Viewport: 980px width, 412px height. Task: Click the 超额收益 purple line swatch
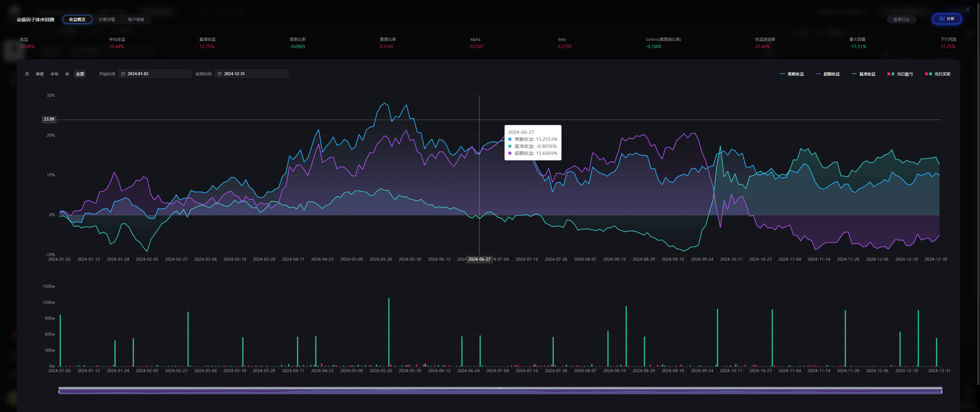point(818,74)
